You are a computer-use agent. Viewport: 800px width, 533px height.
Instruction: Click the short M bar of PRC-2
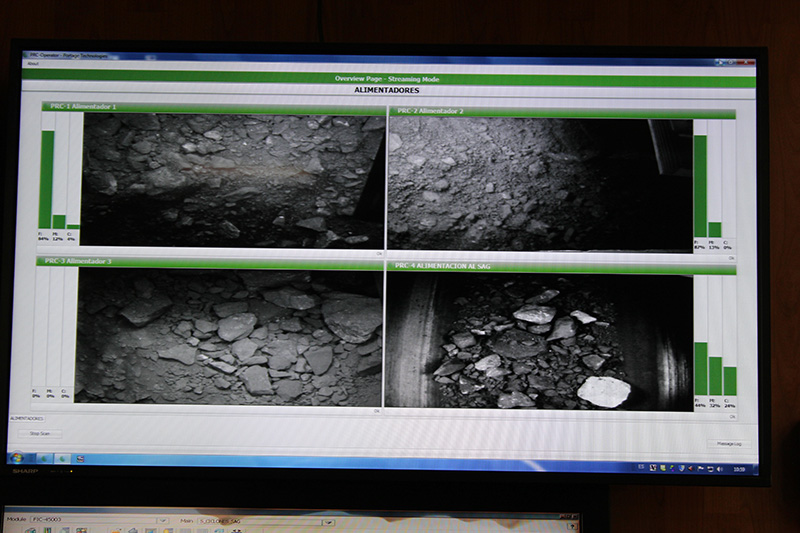tap(715, 230)
